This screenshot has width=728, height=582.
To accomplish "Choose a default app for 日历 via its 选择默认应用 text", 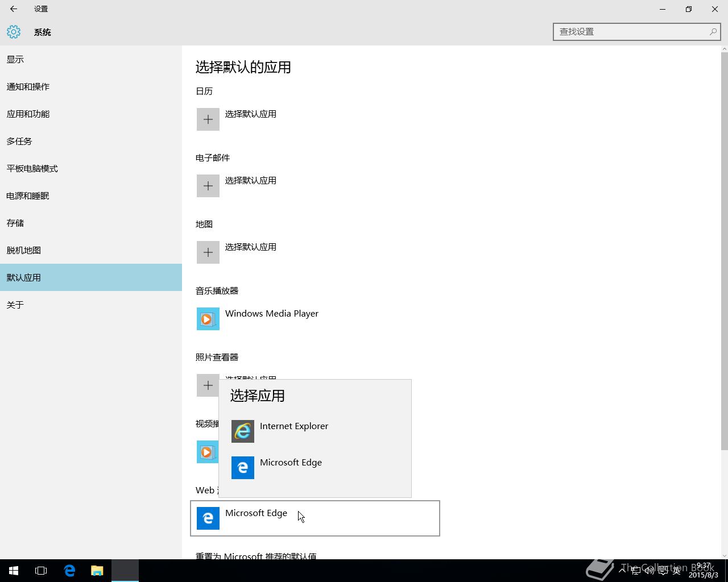I will pyautogui.click(x=251, y=114).
